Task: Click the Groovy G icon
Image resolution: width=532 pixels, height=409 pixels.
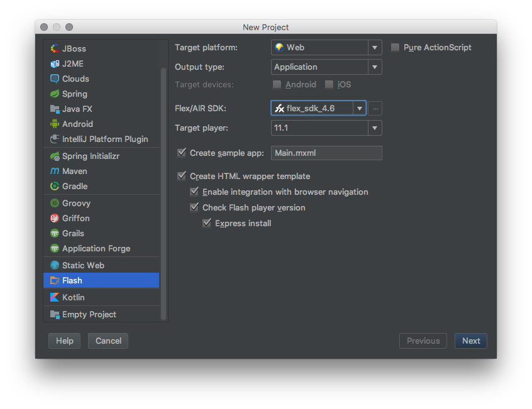Action: tap(55, 203)
